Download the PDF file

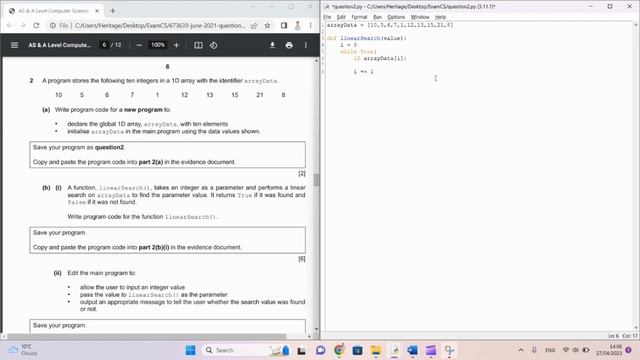[x=272, y=45]
